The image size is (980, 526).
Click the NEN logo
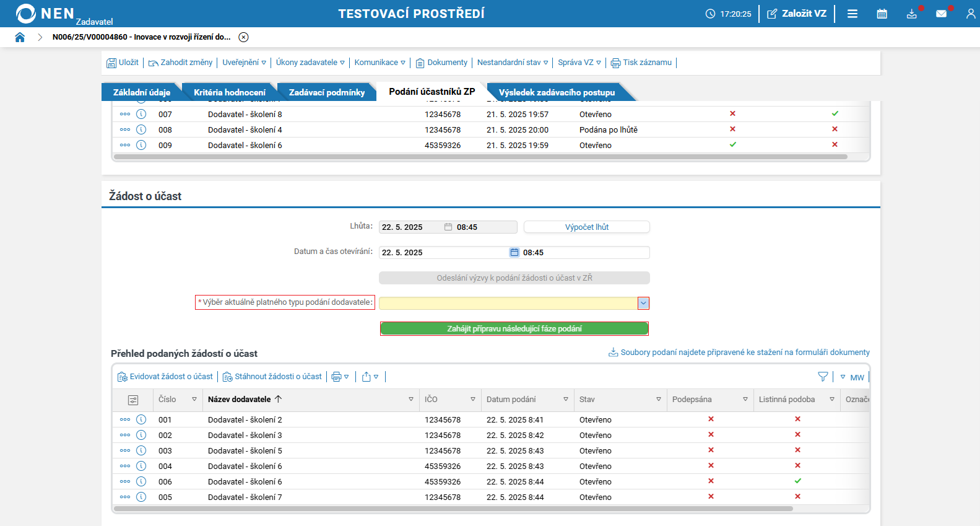[x=45, y=14]
